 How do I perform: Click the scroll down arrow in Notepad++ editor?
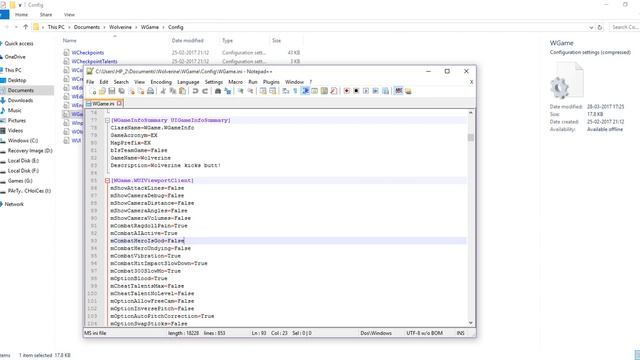471,323
